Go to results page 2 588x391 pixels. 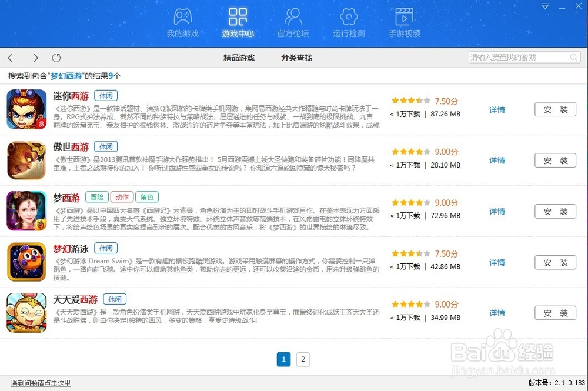point(303,359)
